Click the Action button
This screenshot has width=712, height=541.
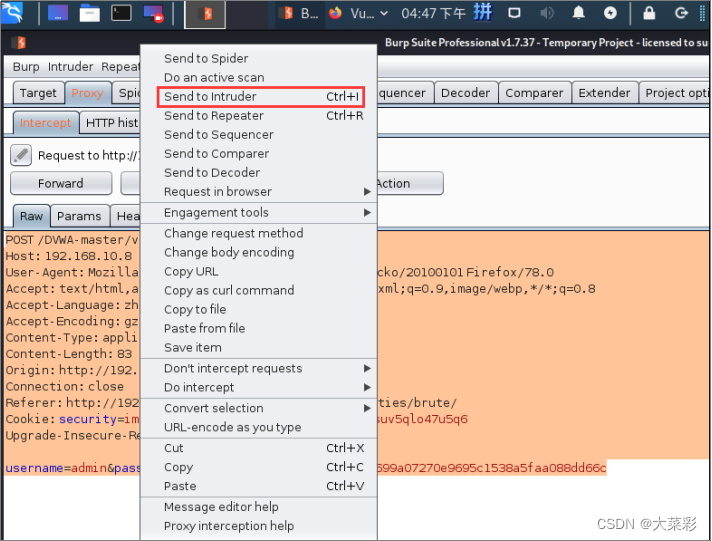[x=409, y=184]
